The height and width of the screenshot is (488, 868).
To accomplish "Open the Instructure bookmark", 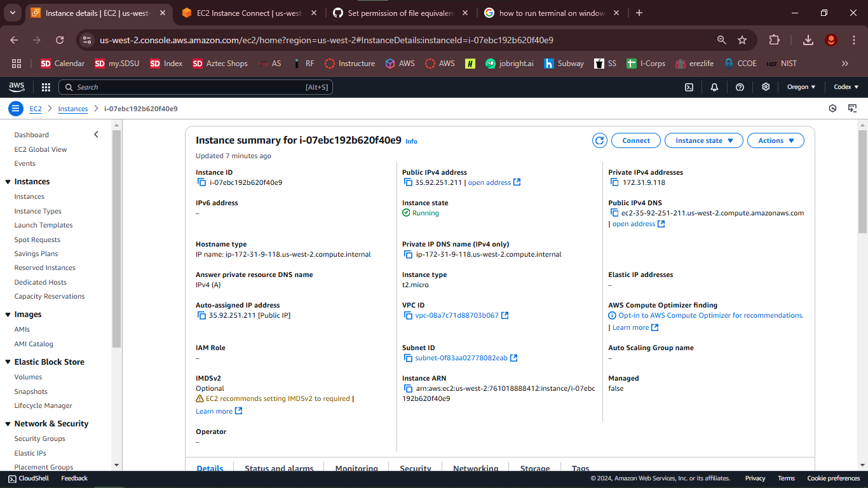I will pos(350,64).
